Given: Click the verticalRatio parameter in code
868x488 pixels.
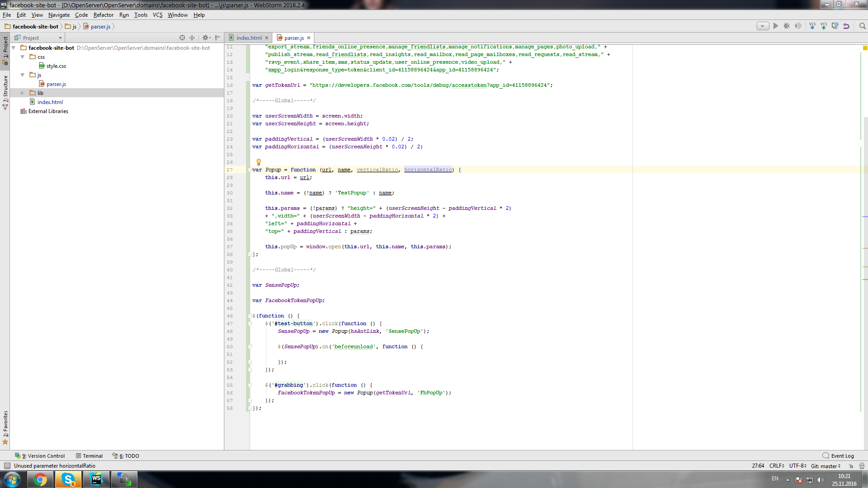Looking at the screenshot, I should (377, 170).
